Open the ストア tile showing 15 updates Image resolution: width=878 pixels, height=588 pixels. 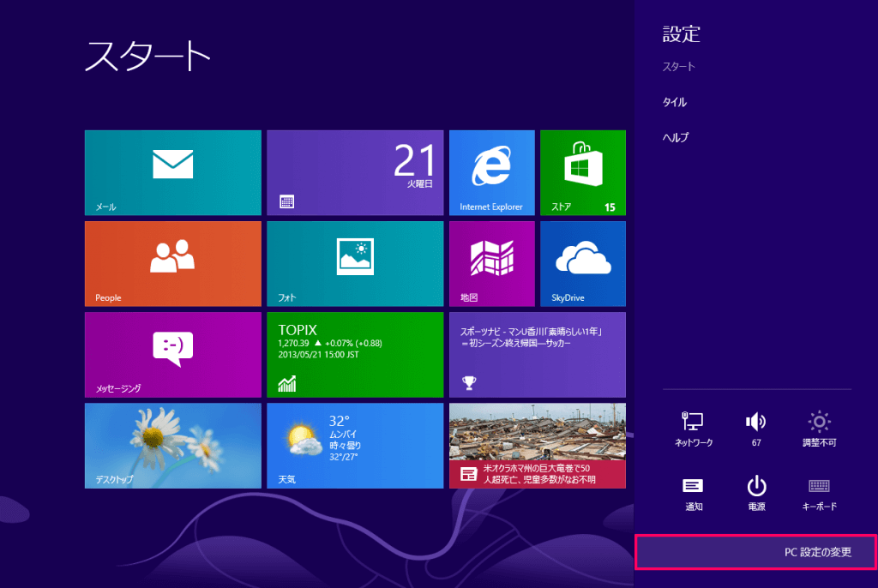pos(582,172)
